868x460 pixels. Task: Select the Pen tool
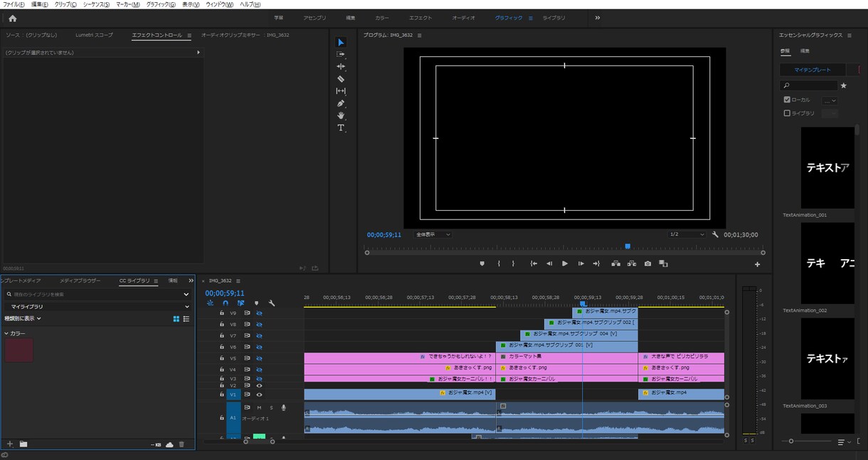click(x=341, y=103)
